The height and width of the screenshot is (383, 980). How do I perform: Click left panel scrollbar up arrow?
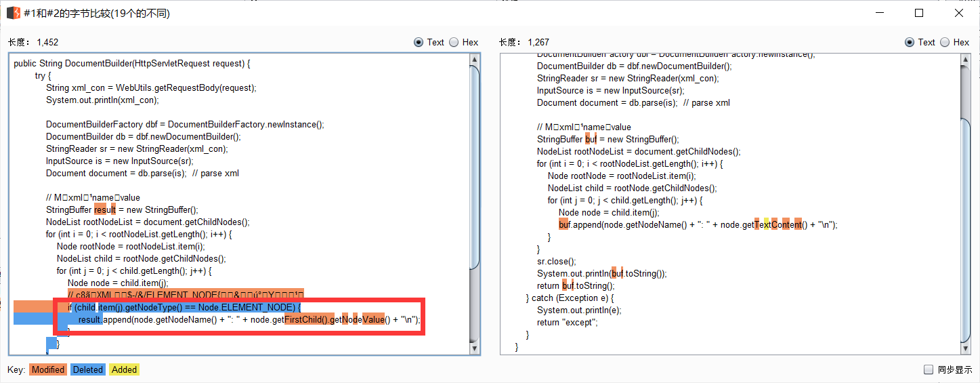click(x=474, y=61)
